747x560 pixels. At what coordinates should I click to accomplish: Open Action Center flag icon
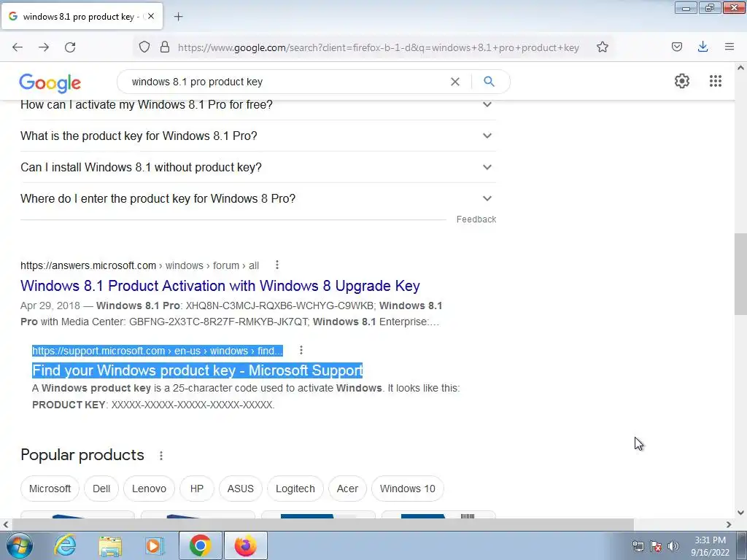[656, 546]
